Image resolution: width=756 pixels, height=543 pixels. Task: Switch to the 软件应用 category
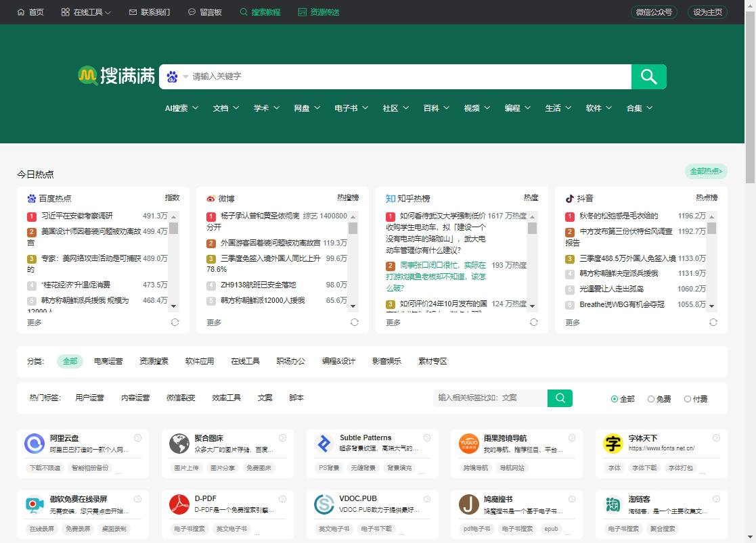(200, 361)
